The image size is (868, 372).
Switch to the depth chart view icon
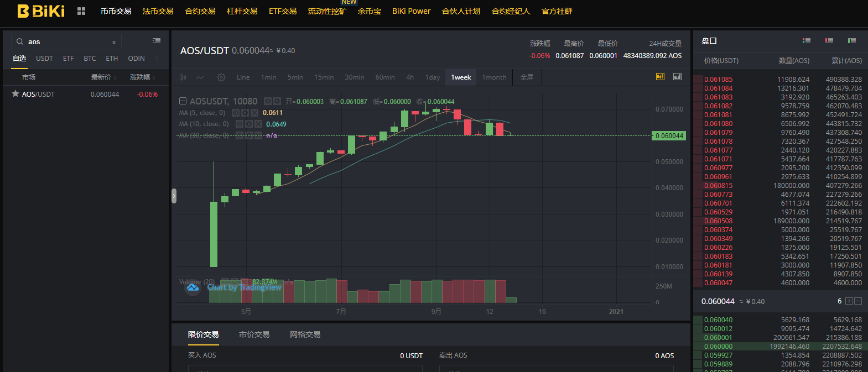pos(677,77)
